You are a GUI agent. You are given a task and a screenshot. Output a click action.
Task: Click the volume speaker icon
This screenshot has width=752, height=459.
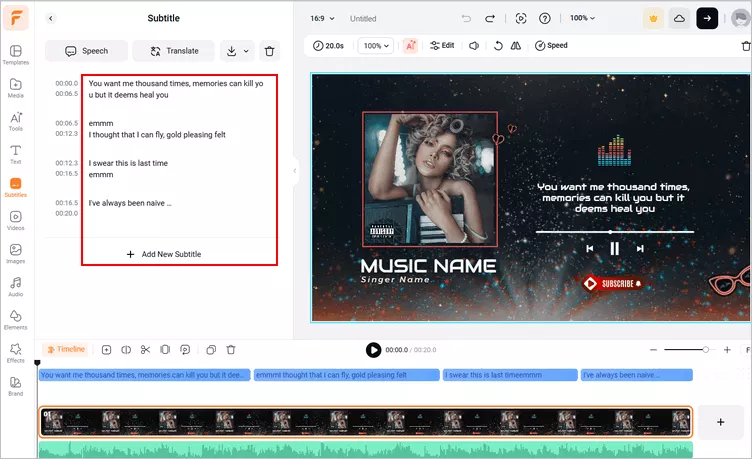[x=474, y=46]
